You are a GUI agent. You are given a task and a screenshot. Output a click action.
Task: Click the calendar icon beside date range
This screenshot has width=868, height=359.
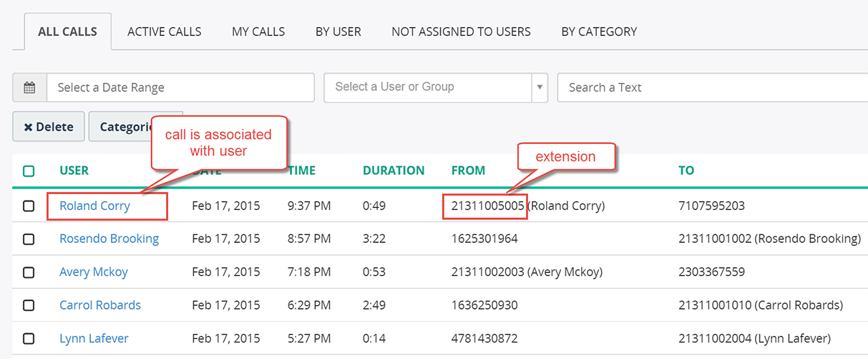click(29, 87)
